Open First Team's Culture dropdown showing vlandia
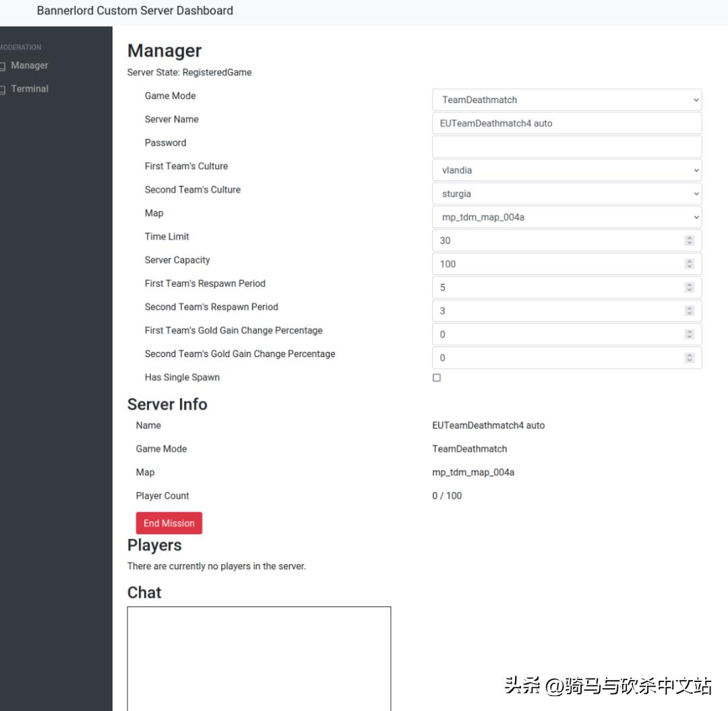This screenshot has width=728, height=711. [x=566, y=171]
